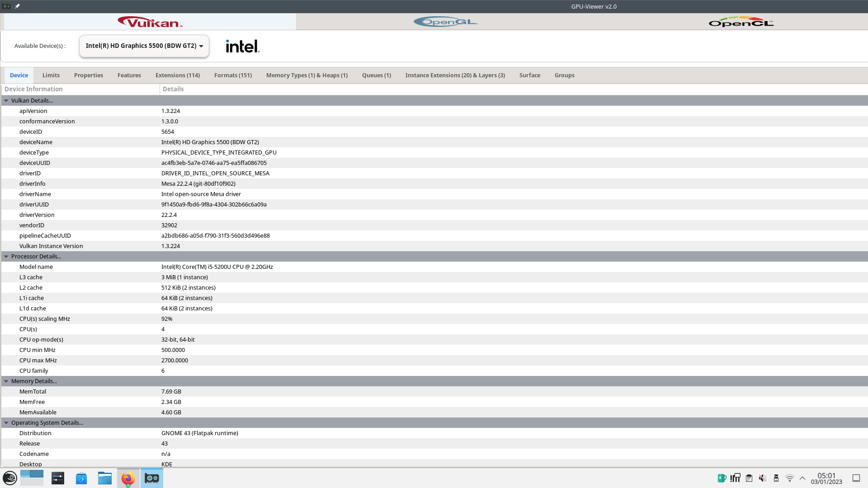The image size is (868, 488).
Task: Unmute audio via muted volume icon
Action: (762, 478)
